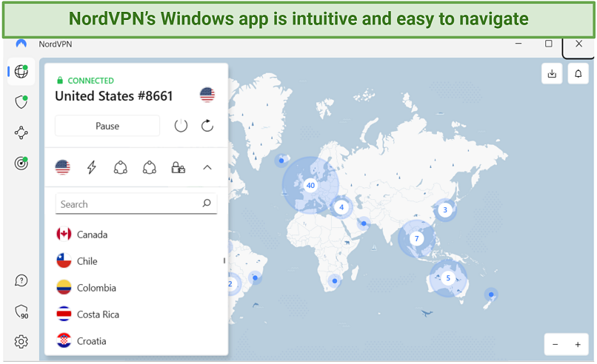Click the United States #8661 server name
Viewport: 597px width, 364px height.
pyautogui.click(x=114, y=96)
